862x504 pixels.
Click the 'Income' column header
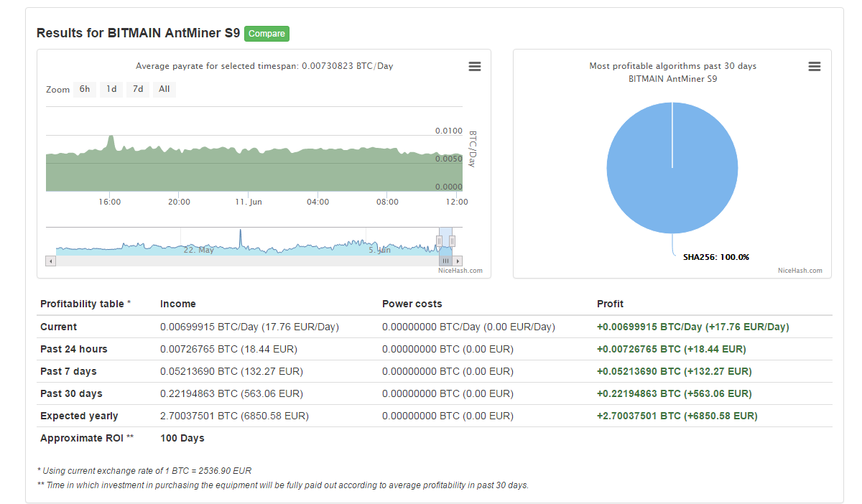pyautogui.click(x=178, y=304)
